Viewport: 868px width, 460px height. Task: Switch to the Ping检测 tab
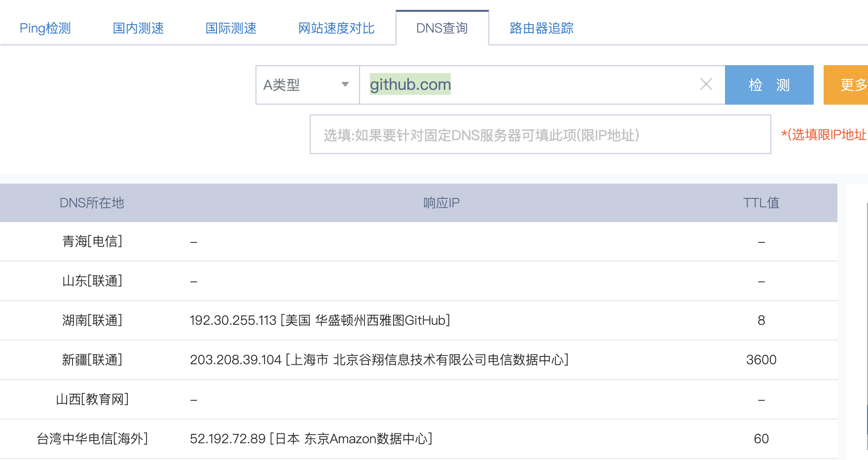pos(45,28)
